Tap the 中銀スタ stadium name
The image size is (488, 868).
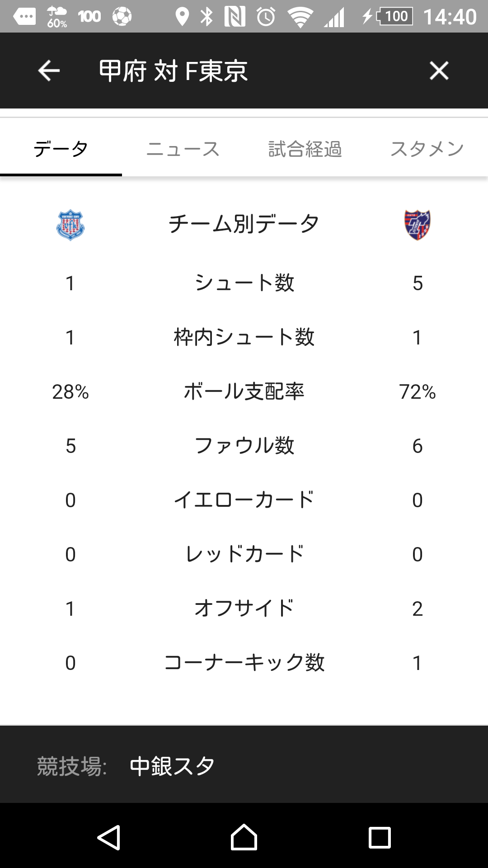pos(172,766)
